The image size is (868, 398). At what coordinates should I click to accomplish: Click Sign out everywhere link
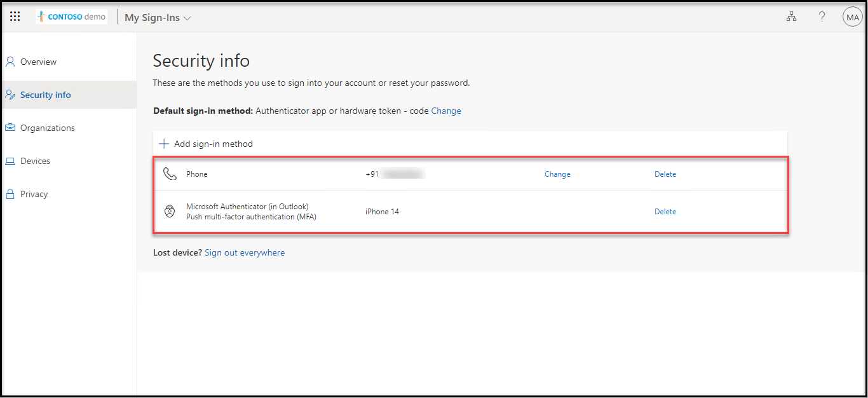point(245,252)
